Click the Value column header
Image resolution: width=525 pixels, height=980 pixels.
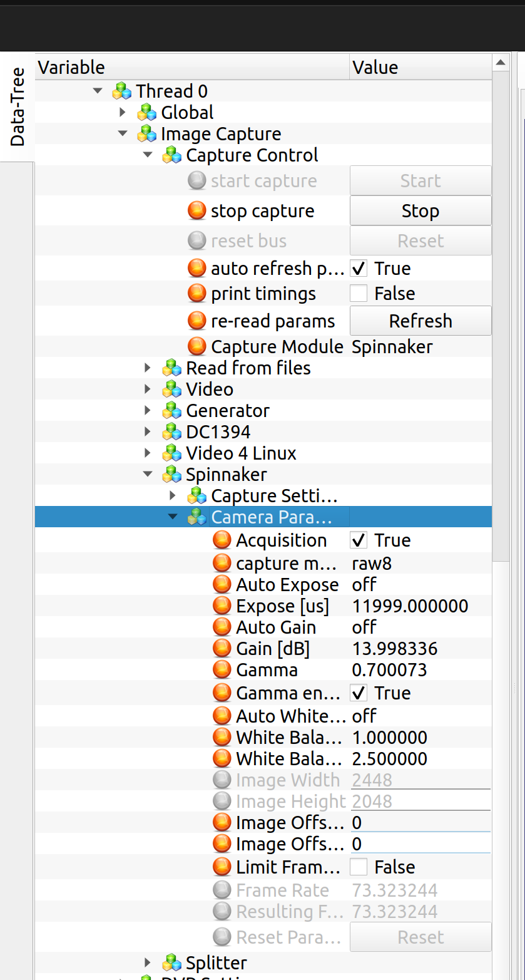click(421, 67)
